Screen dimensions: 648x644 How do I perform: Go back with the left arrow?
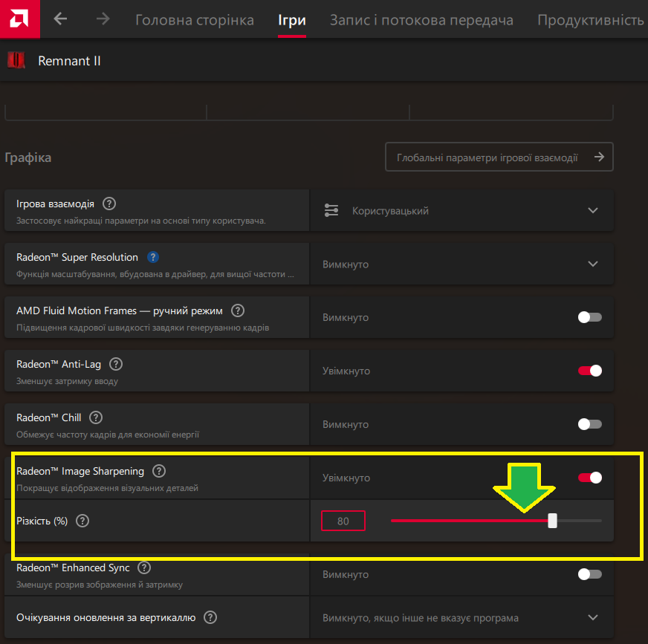coord(60,19)
